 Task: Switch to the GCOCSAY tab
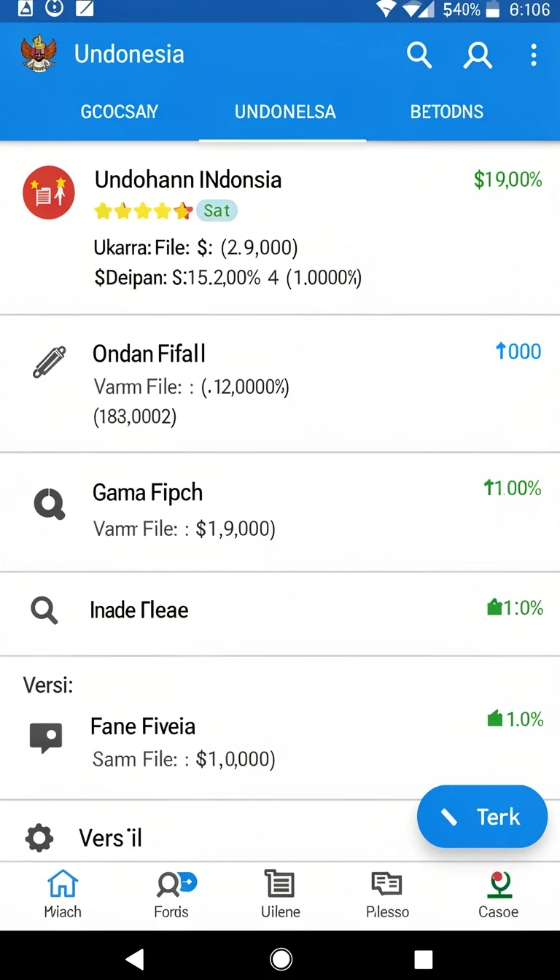point(119,112)
